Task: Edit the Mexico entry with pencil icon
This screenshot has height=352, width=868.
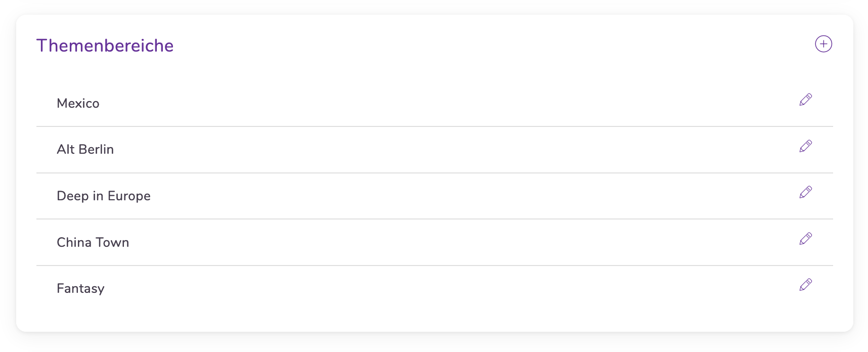Action: point(806,100)
